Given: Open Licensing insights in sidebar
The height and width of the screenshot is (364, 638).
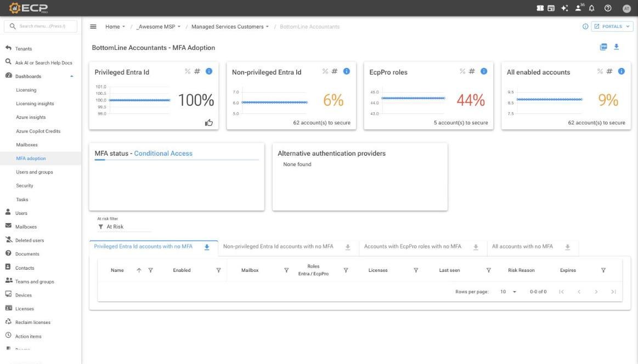Looking at the screenshot, I should (x=35, y=104).
